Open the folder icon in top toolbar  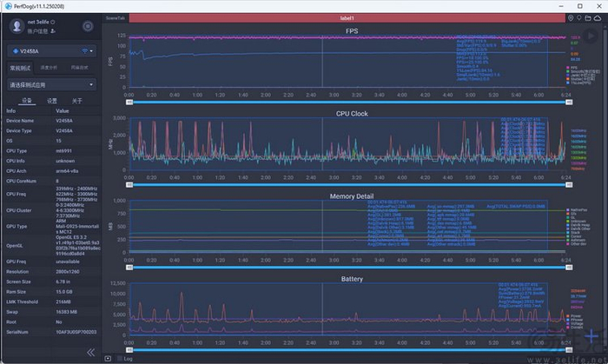click(590, 17)
